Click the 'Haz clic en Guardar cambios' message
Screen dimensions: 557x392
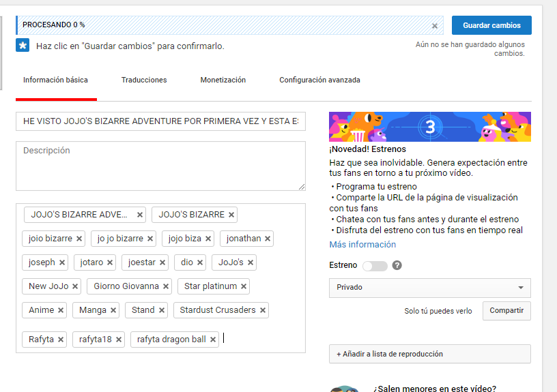[x=130, y=46]
